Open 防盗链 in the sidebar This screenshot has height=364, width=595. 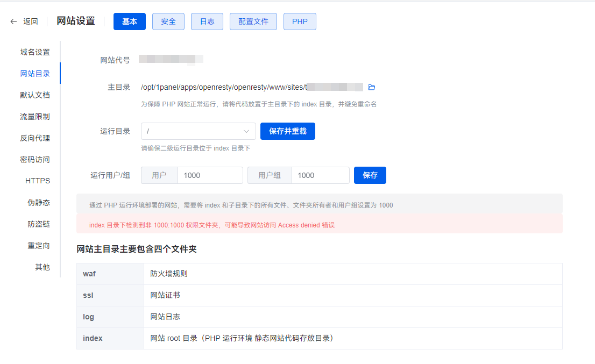tap(39, 224)
